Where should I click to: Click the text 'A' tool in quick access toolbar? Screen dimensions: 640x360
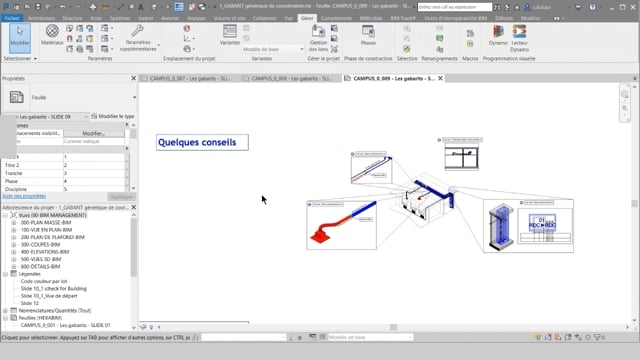[141, 7]
